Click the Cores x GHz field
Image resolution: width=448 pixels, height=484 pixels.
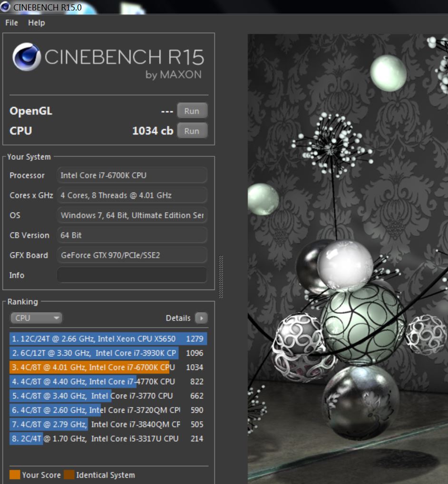click(132, 195)
